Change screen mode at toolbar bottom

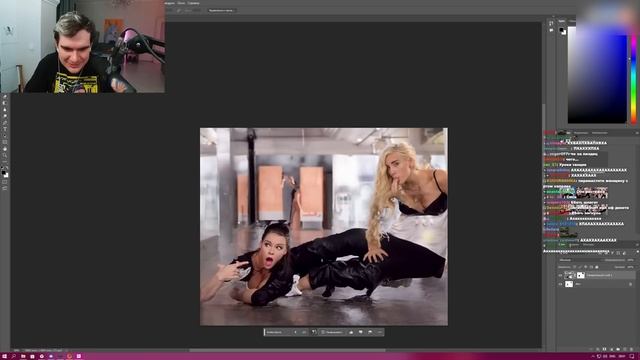tap(5, 189)
